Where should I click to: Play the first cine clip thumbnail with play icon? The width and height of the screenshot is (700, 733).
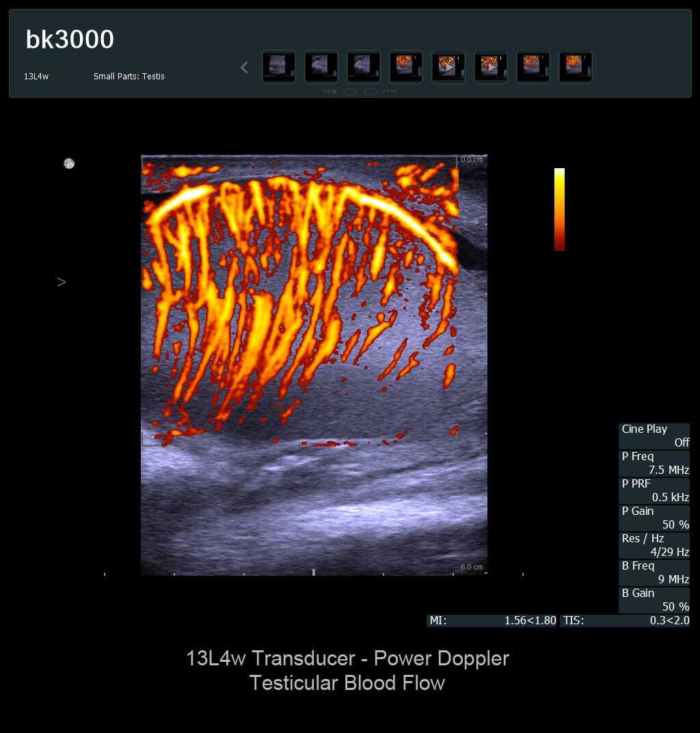pos(448,67)
